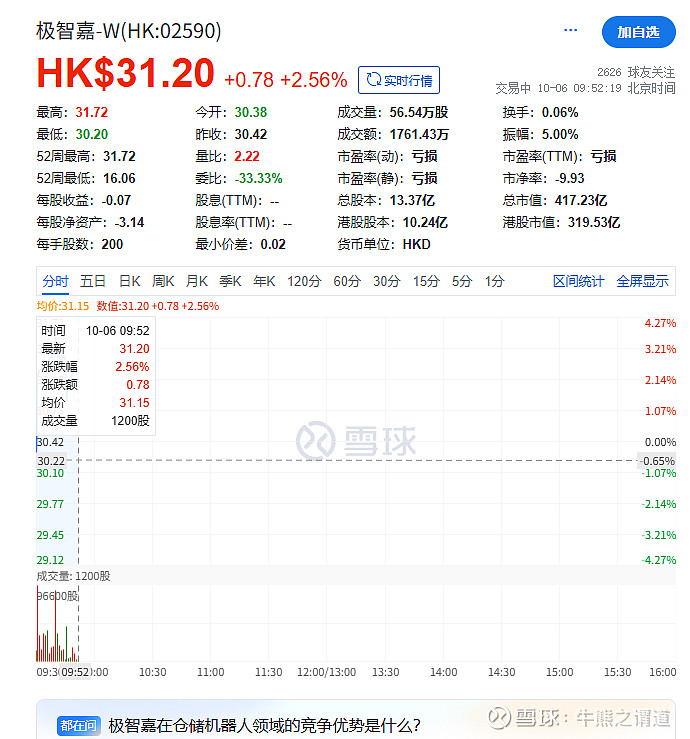Click the 11:00 label on time axis

210,672
